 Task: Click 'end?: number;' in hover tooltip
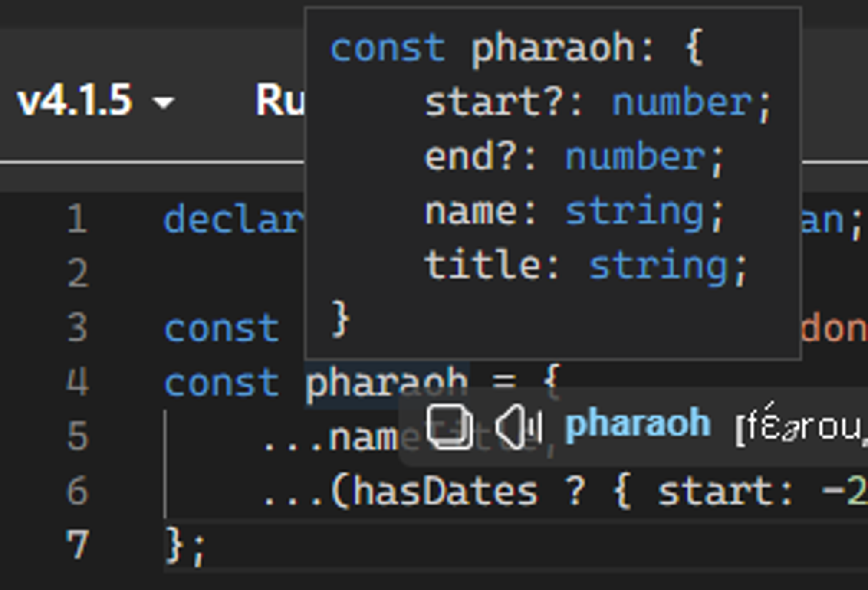pyautogui.click(x=574, y=158)
